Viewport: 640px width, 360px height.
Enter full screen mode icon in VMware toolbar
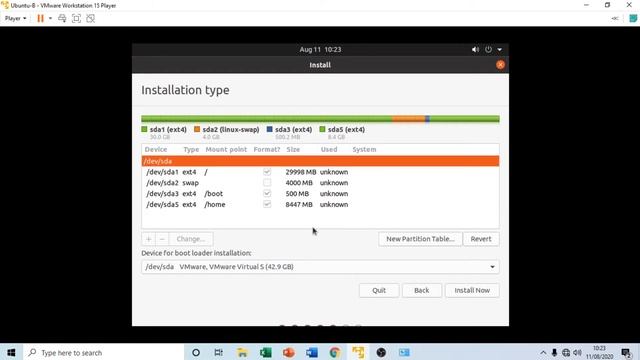pos(76,18)
